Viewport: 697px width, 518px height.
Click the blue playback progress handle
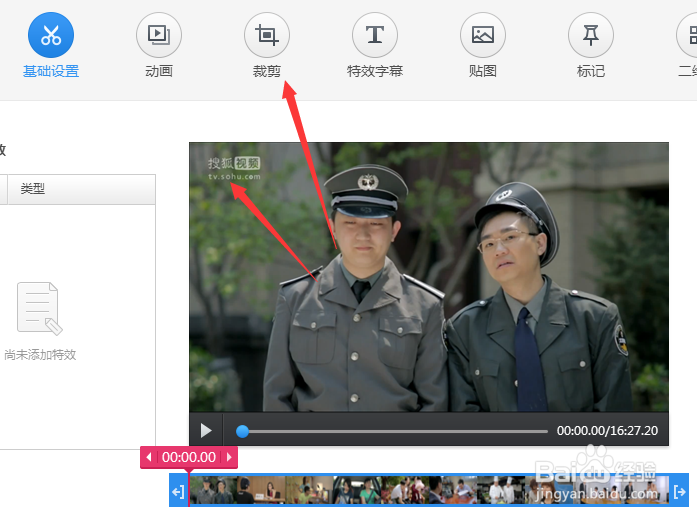(242, 431)
